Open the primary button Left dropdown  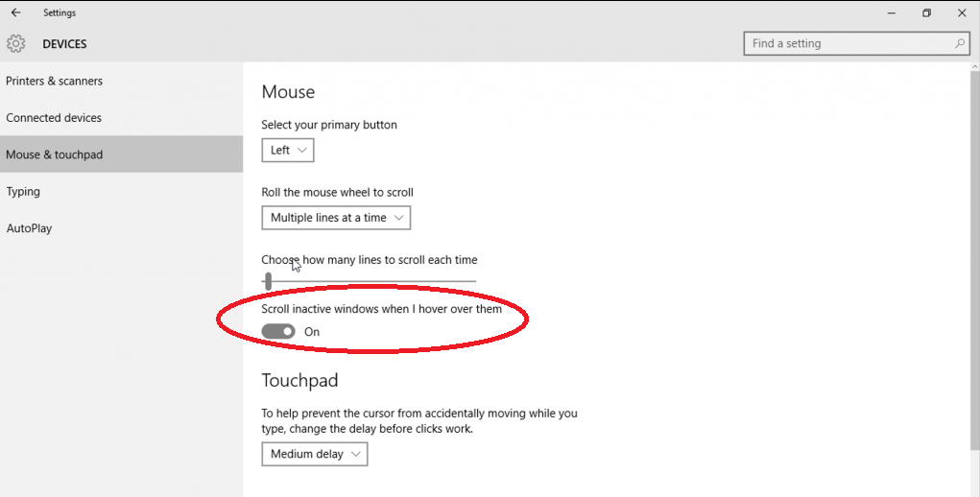(287, 151)
